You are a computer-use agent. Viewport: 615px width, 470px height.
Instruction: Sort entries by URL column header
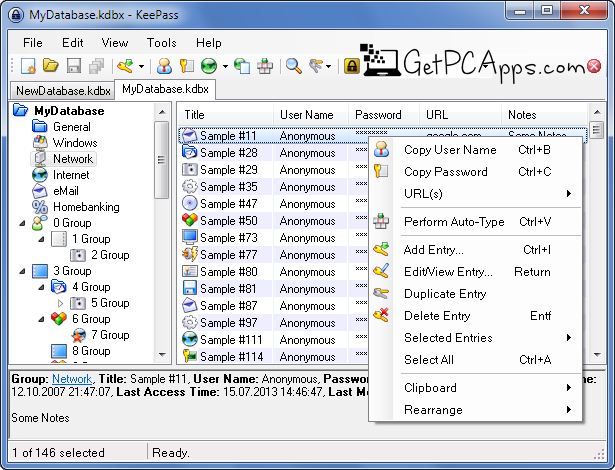(x=460, y=115)
